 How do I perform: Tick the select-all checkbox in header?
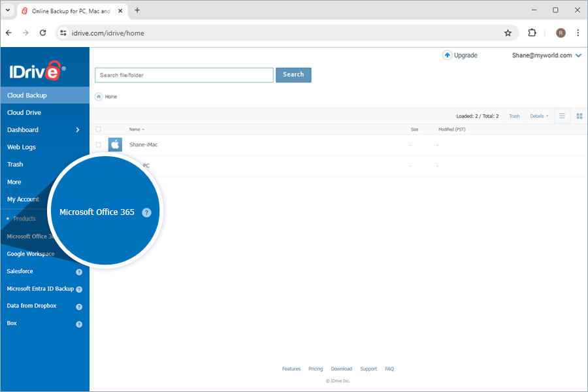pyautogui.click(x=98, y=129)
